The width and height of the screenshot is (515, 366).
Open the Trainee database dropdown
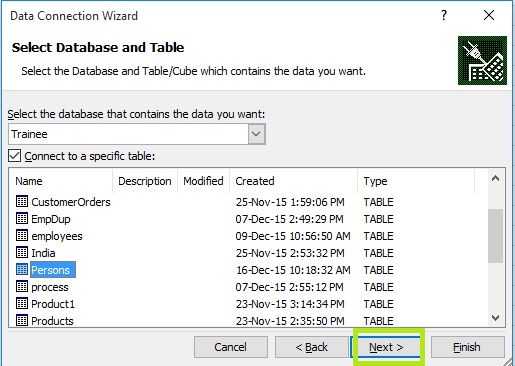(256, 134)
